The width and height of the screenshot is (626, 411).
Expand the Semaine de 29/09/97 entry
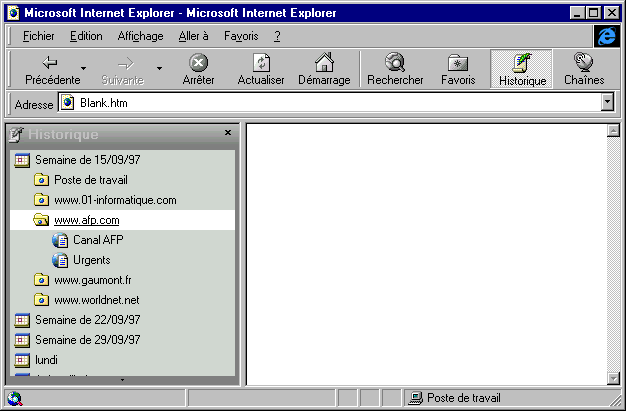87,340
